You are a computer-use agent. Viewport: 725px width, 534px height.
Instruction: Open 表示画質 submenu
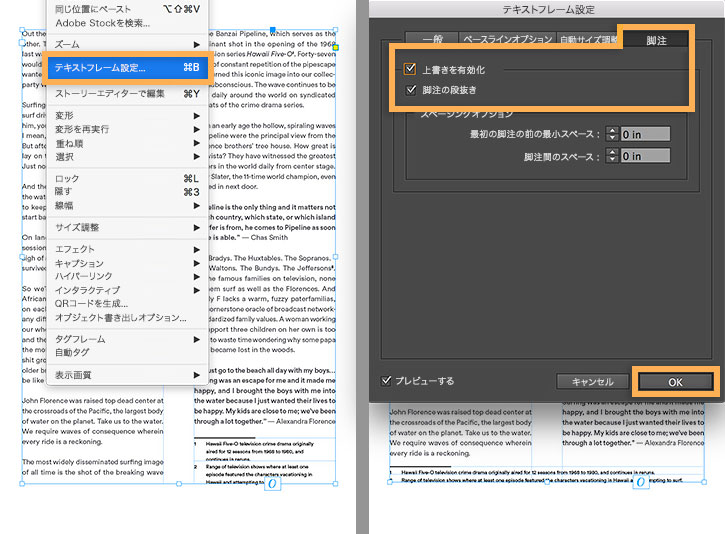(x=127, y=375)
